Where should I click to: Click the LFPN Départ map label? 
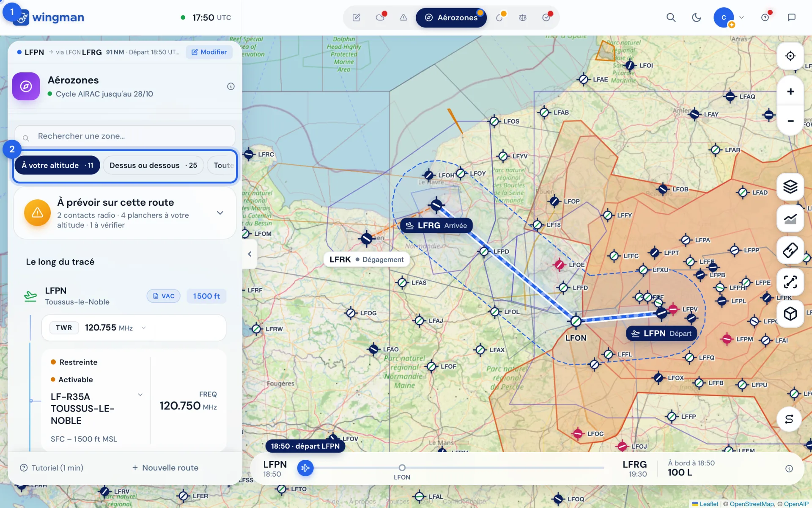pos(662,334)
